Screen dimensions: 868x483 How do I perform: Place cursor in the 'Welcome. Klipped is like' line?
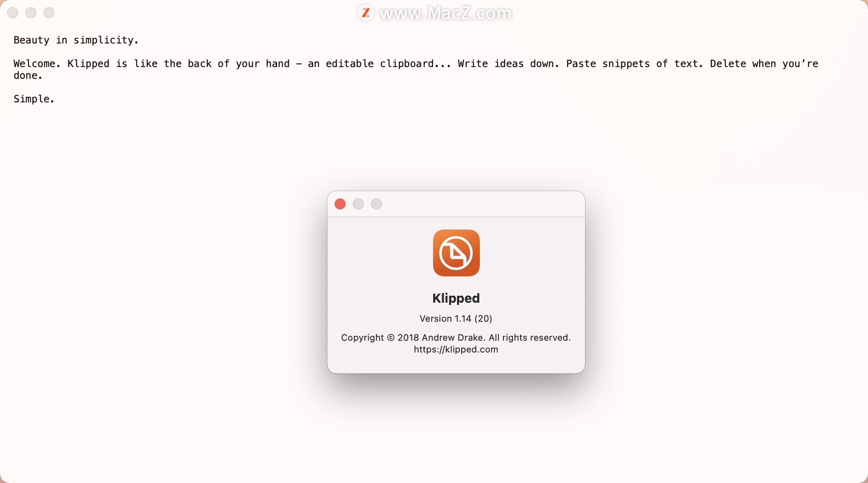click(416, 64)
